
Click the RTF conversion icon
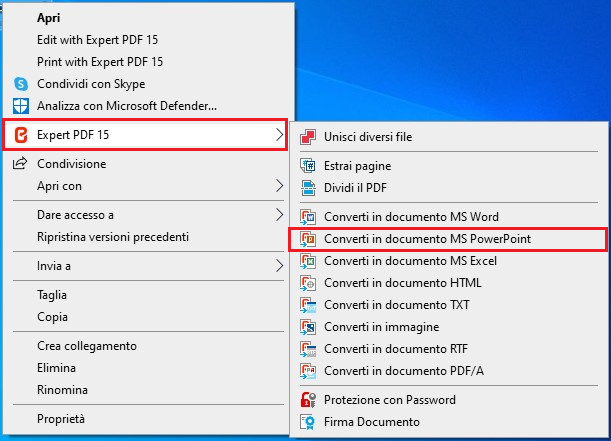coord(308,349)
